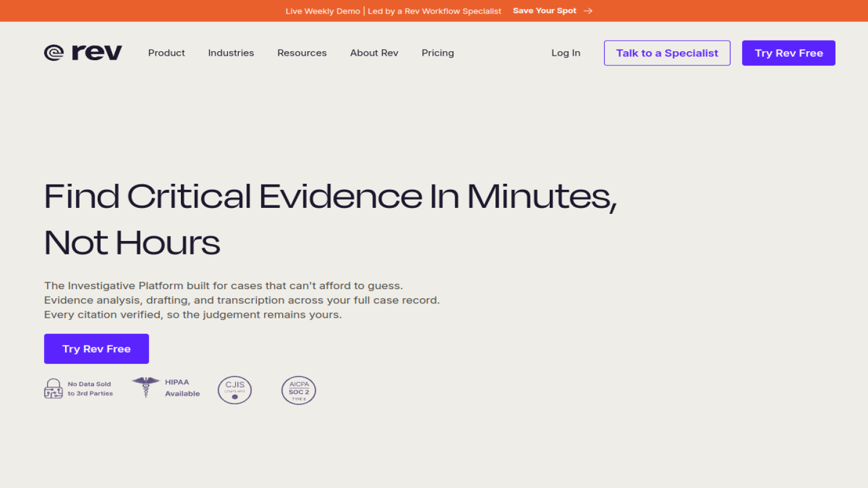Click the arrow beside Save Your Spot
The height and width of the screenshot is (488, 868).
pyautogui.click(x=588, y=11)
